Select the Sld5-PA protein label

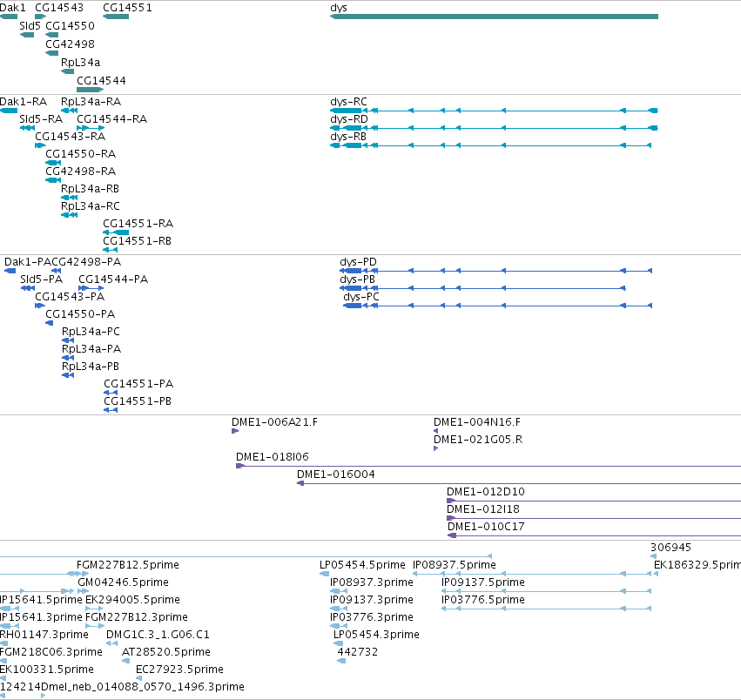[41, 279]
